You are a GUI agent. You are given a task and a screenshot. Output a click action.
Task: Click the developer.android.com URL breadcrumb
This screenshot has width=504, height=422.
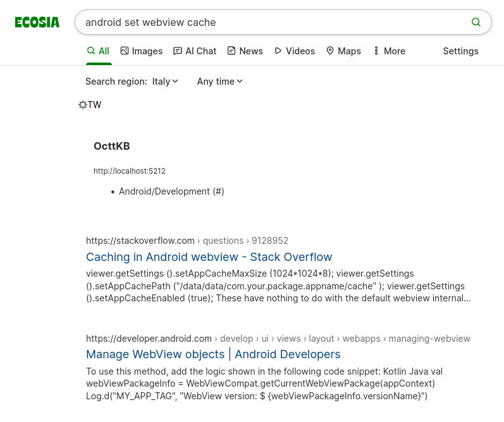[x=149, y=339]
